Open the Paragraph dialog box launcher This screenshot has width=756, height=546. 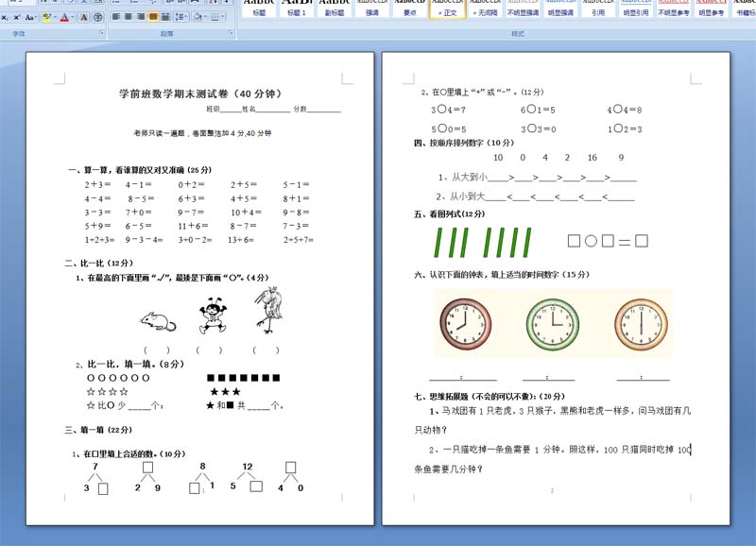pos(231,33)
